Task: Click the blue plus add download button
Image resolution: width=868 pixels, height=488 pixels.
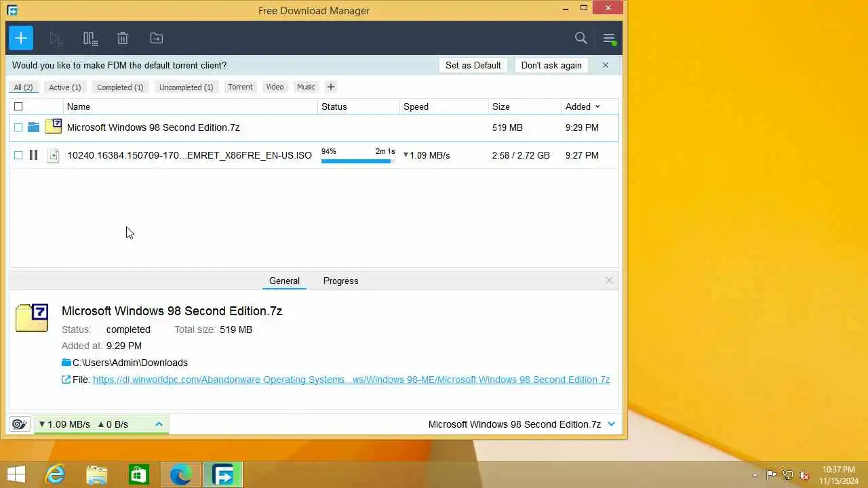Action: tap(21, 38)
